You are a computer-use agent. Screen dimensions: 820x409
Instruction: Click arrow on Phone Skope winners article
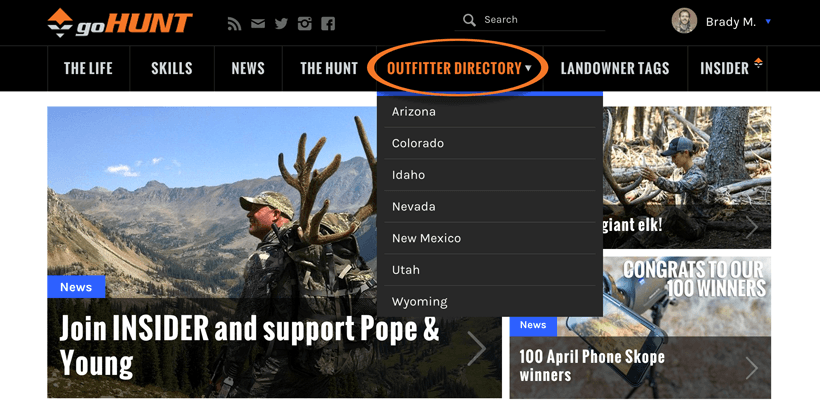(751, 368)
